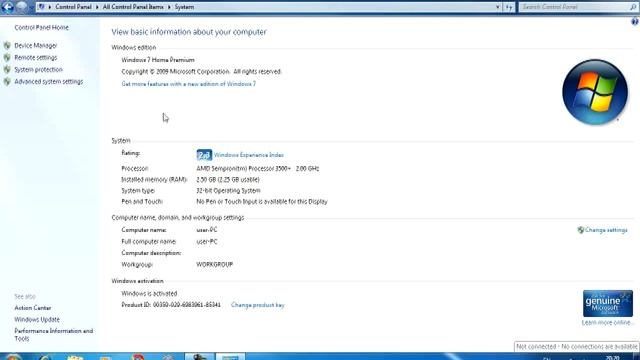The width and height of the screenshot is (640, 360).
Task: Click View basic information about your computer heading
Action: [189, 32]
